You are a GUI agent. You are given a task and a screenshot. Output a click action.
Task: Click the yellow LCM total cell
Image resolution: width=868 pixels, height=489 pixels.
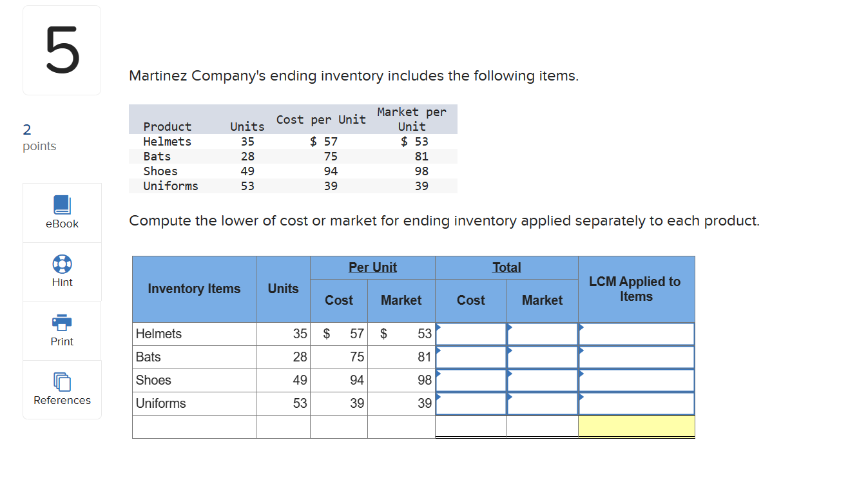pos(637,427)
